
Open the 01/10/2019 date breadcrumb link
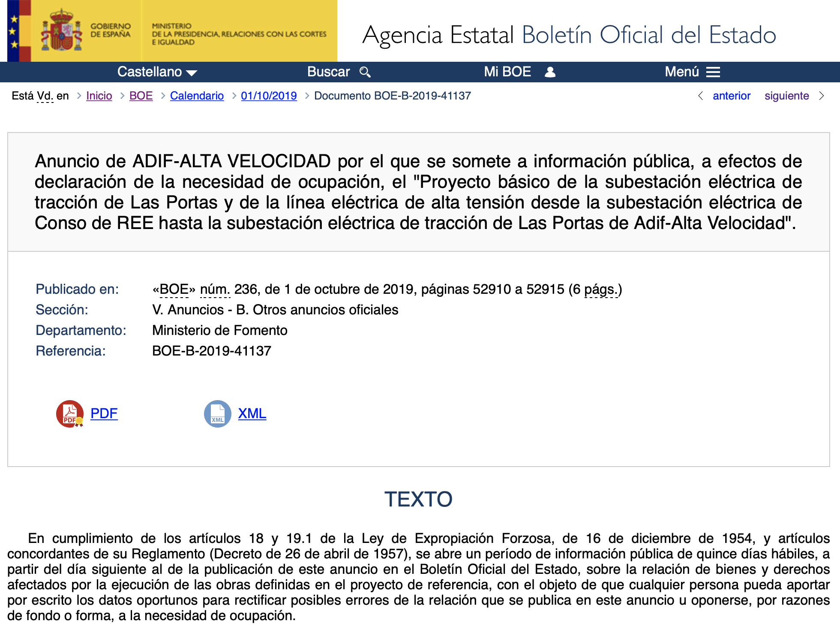269,96
